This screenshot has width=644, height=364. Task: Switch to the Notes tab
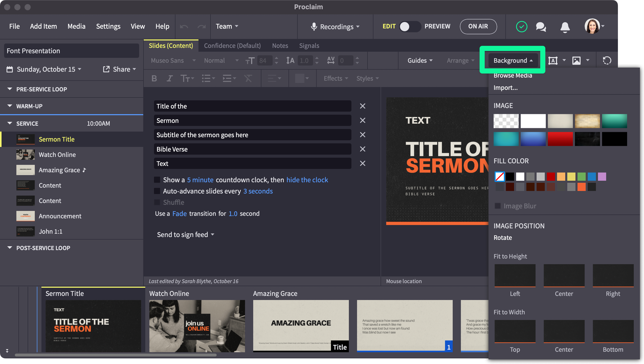pos(280,46)
